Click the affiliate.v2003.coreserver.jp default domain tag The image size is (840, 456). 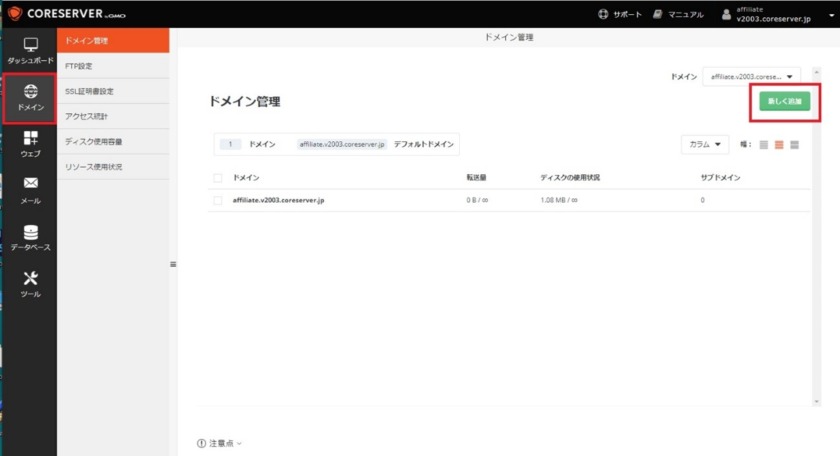pyautogui.click(x=342, y=144)
